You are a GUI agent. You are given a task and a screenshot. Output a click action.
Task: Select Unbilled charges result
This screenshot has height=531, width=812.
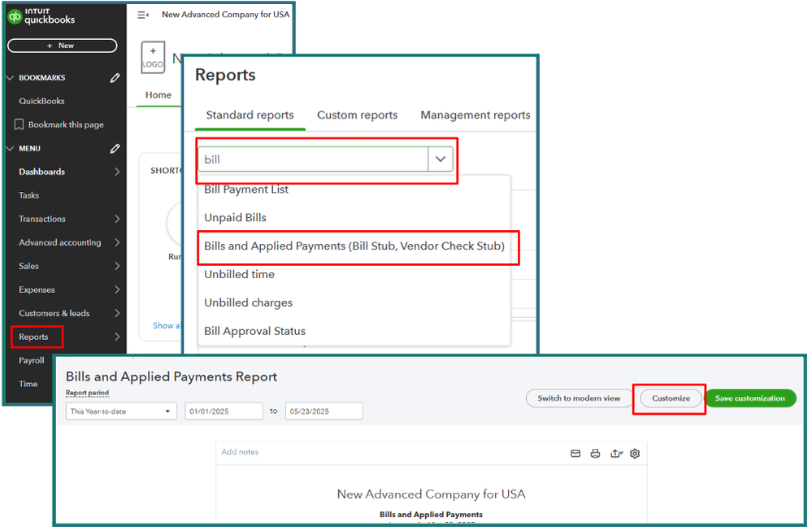[248, 302]
